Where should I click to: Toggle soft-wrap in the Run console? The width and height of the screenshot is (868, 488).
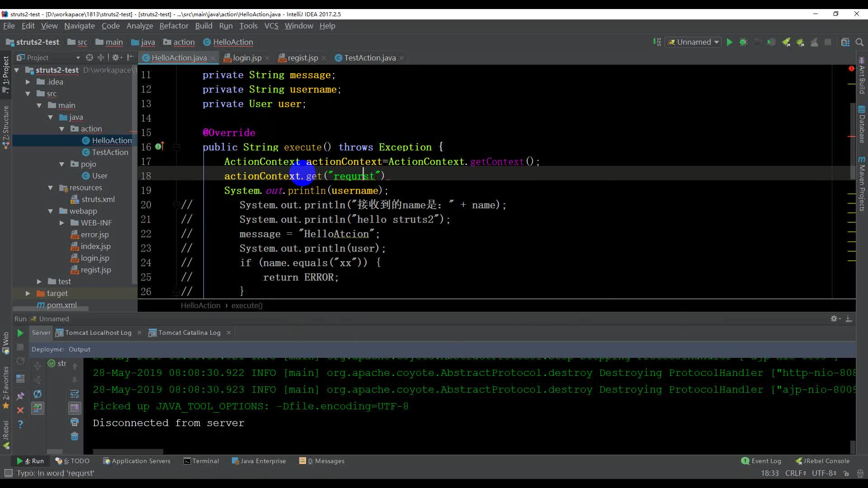pos(75,394)
